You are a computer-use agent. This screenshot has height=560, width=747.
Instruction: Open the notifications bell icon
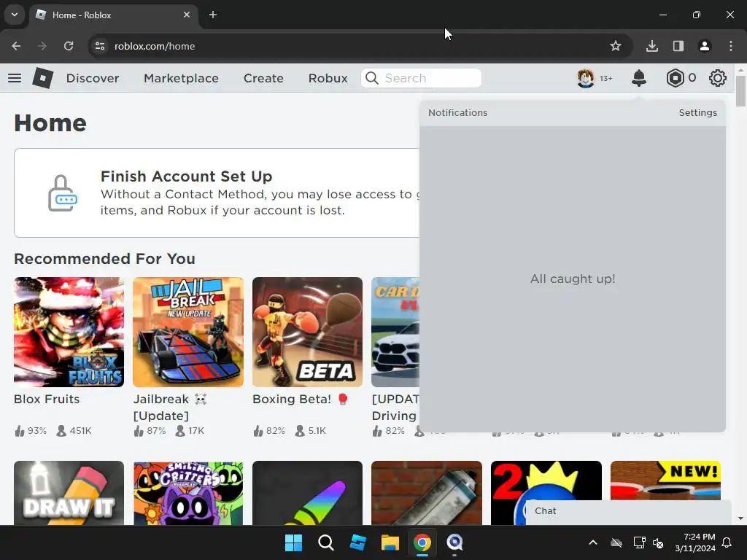coord(639,78)
